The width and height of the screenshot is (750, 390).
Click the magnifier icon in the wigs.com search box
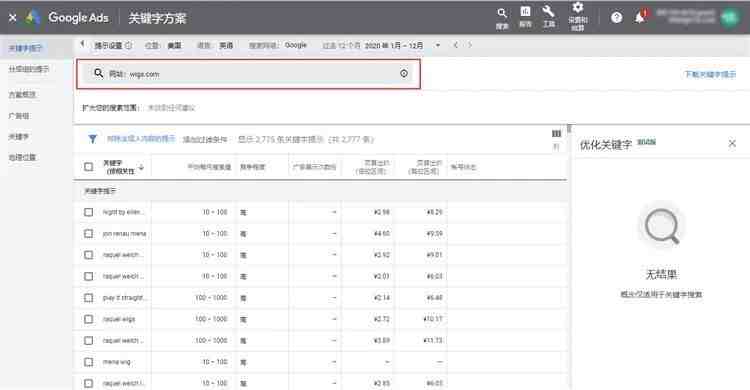pyautogui.click(x=99, y=73)
